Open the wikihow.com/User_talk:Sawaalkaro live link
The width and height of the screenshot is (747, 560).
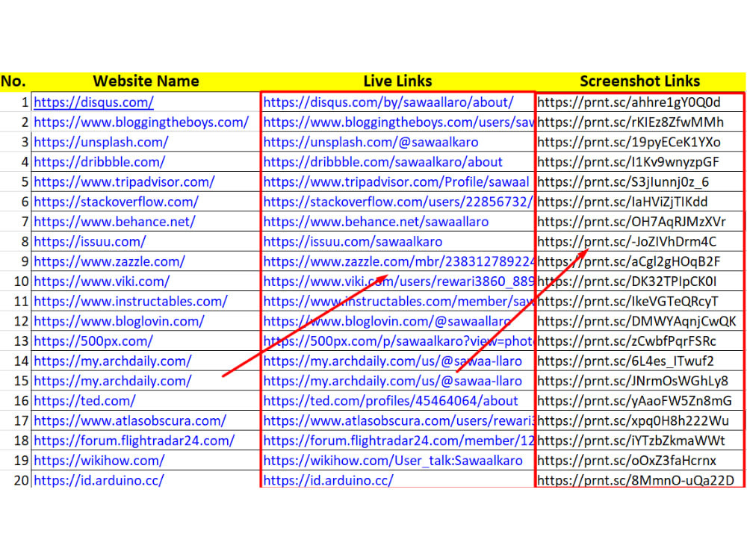tap(393, 461)
